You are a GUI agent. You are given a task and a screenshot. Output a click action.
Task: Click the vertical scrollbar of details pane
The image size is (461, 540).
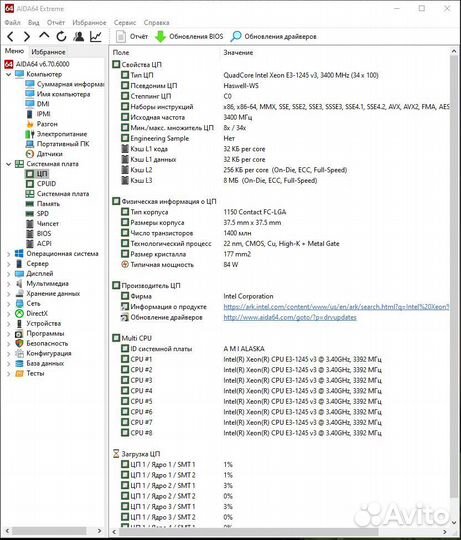click(x=454, y=276)
